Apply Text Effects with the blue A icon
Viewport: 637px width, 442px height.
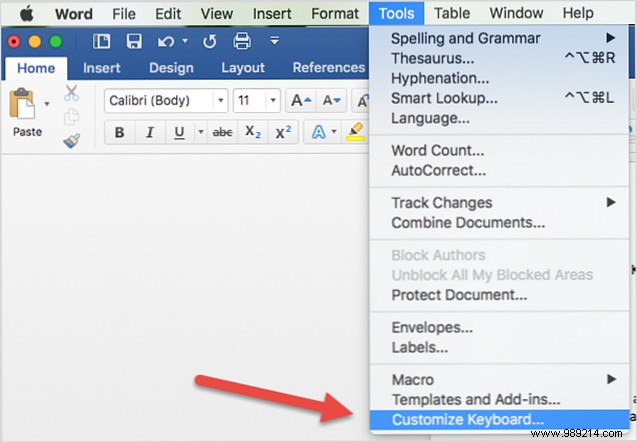click(x=318, y=132)
